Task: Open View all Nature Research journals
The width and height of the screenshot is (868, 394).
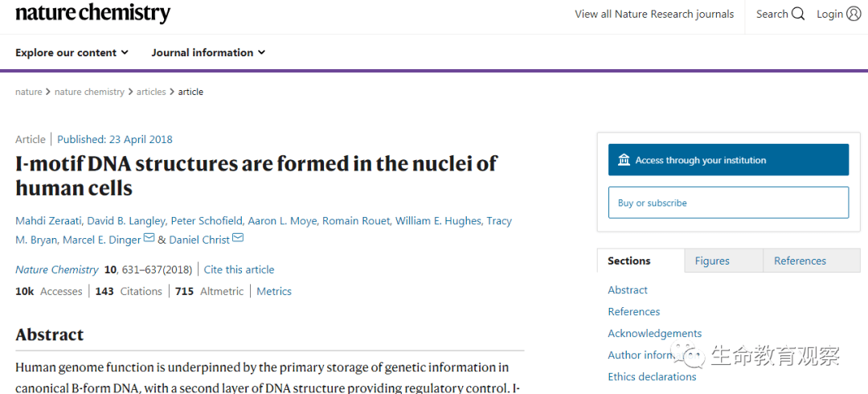Action: 654,14
